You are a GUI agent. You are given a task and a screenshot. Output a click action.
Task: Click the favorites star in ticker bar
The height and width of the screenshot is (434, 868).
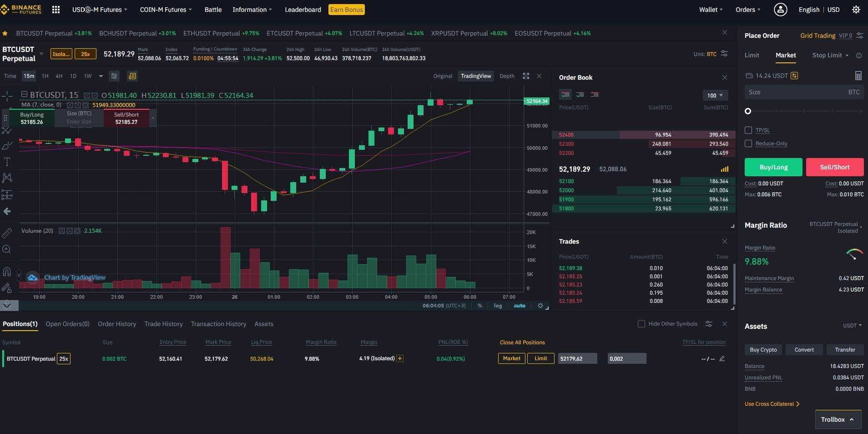click(x=5, y=33)
